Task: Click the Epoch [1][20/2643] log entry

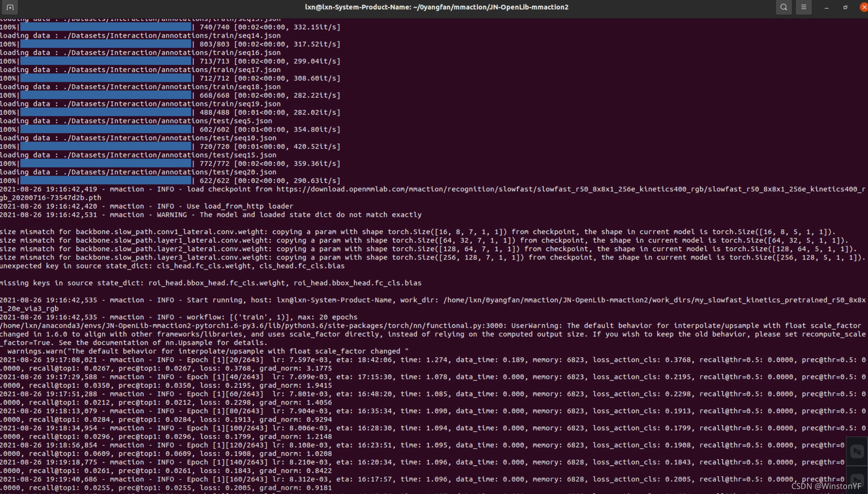Action: coord(433,360)
